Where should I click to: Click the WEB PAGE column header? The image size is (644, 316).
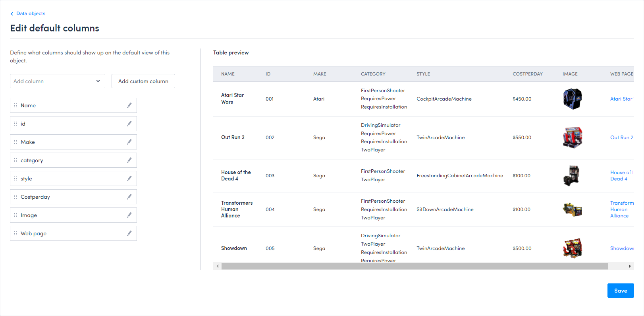pos(622,74)
